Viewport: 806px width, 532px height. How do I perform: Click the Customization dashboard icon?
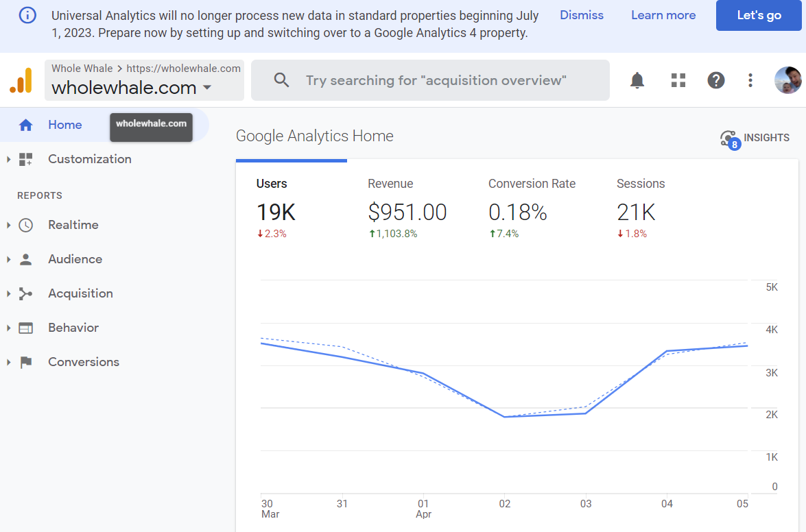pyautogui.click(x=25, y=159)
